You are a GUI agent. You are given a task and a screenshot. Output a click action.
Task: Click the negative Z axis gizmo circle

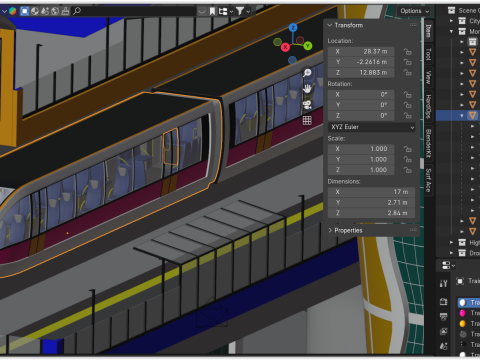(292, 60)
